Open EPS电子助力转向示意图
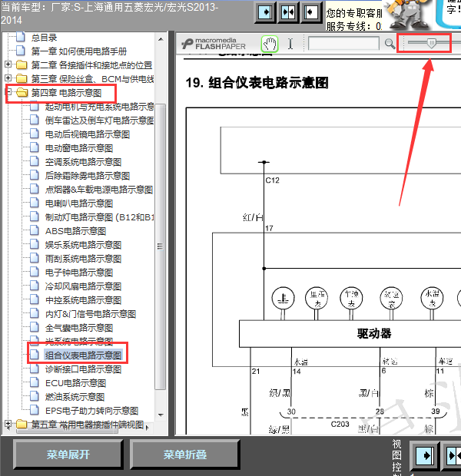The width and height of the screenshot is (461, 476). coord(91,411)
